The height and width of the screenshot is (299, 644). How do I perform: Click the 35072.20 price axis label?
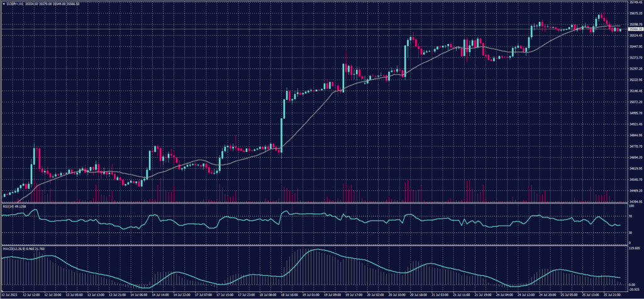point(633,102)
